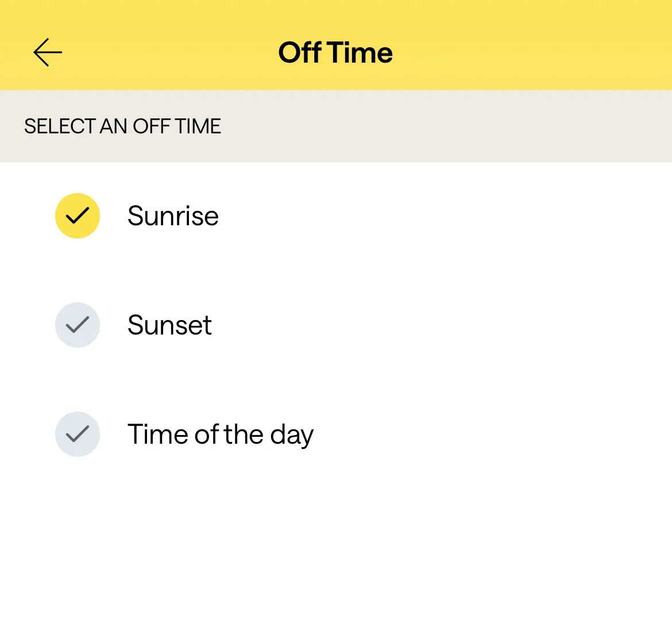Screen dimensions: 672x619
Task: Enable the Time of the day radio circle
Action: pyautogui.click(x=78, y=434)
